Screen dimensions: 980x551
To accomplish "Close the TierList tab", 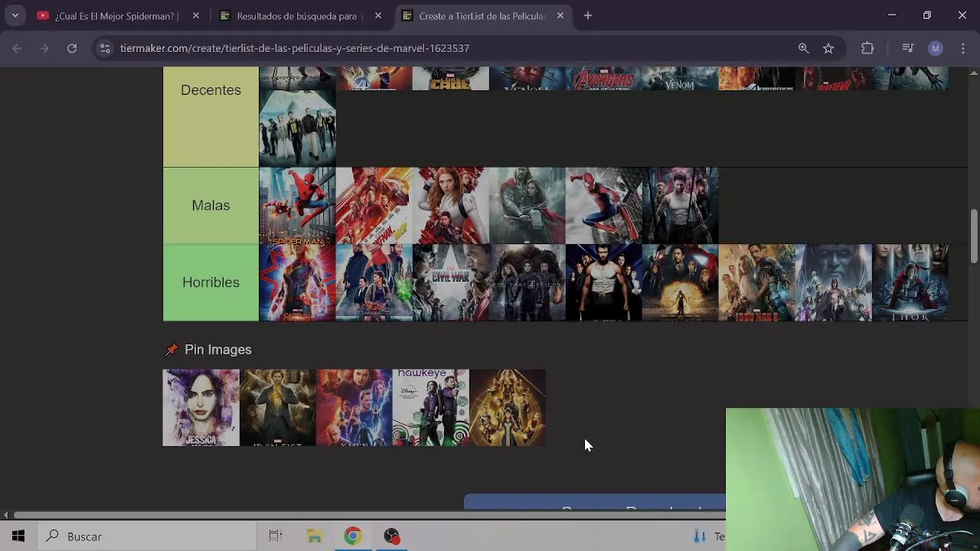I will click(560, 15).
